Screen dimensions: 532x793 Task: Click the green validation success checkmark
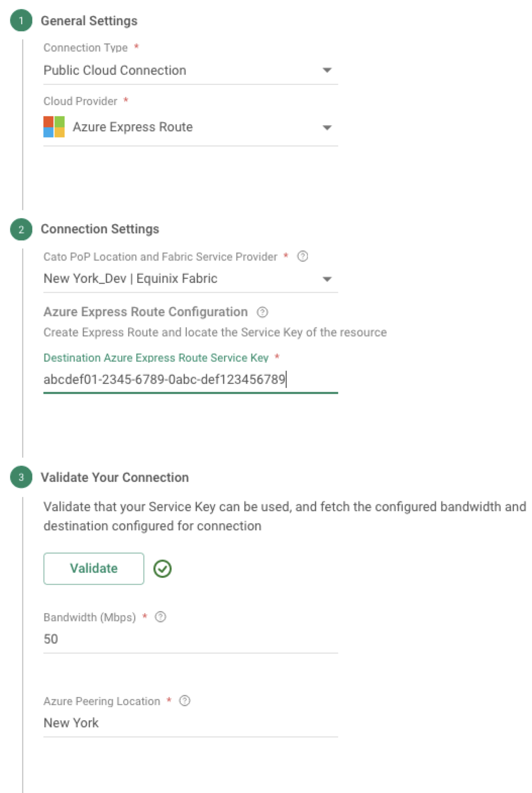click(163, 569)
